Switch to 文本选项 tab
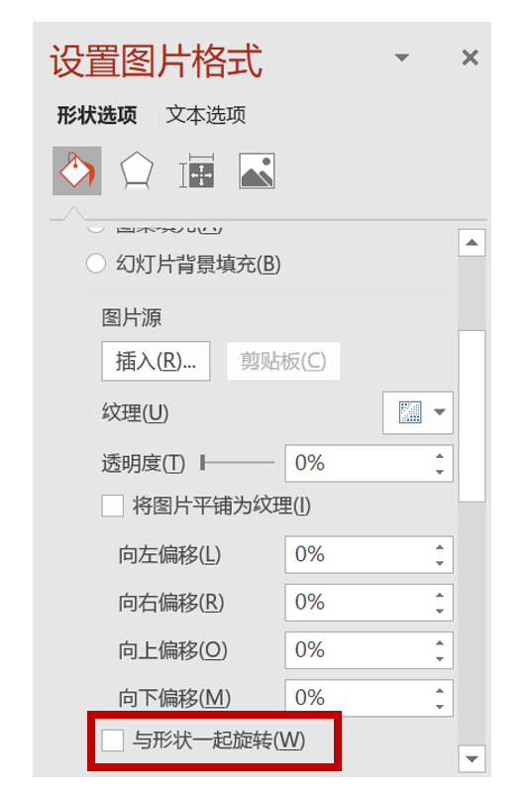 pyautogui.click(x=205, y=115)
